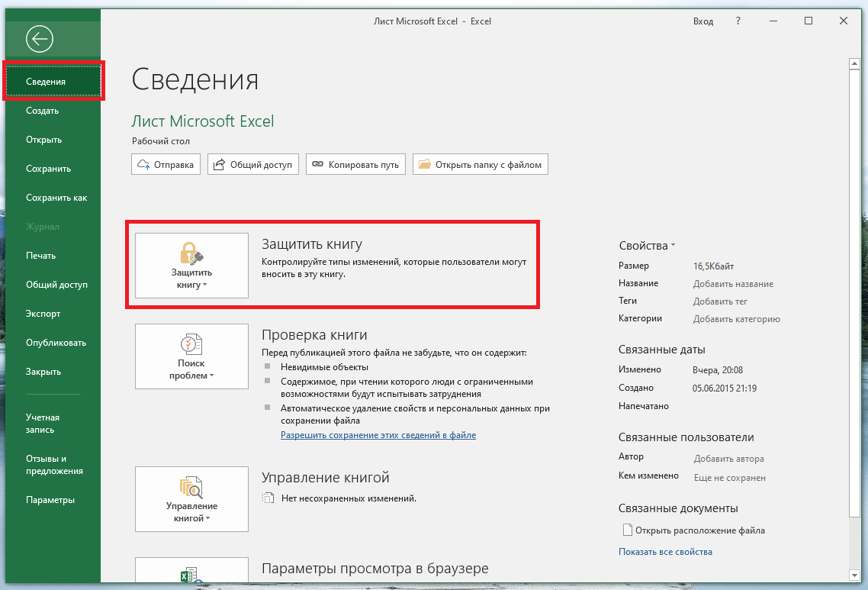Click the Manage Workbook magnifier icon
The height and width of the screenshot is (590, 868).
191,487
